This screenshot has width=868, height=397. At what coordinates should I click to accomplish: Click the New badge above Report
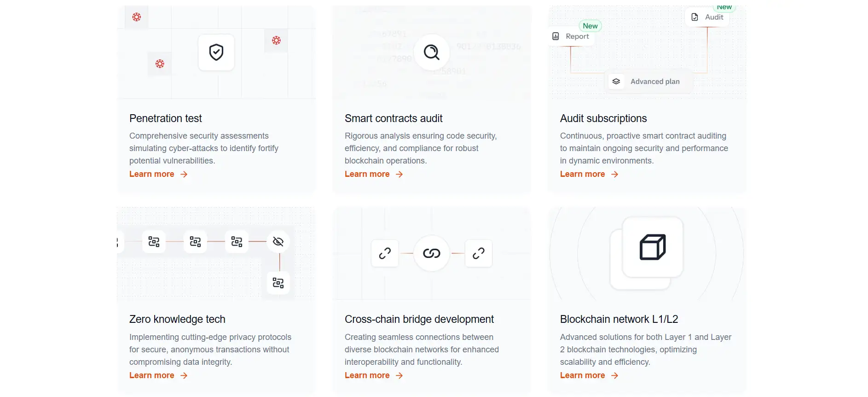[590, 26]
